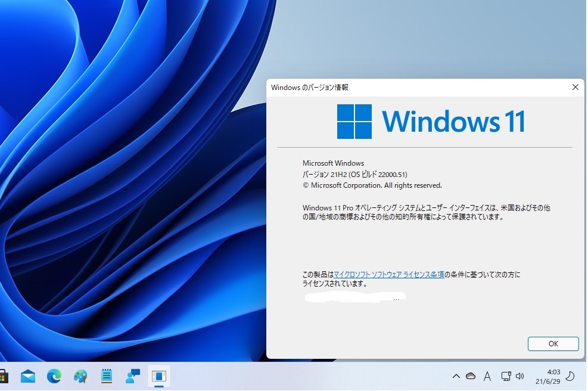
Task: Click the Microsoft Corporation copyright line
Action: pyautogui.click(x=372, y=185)
